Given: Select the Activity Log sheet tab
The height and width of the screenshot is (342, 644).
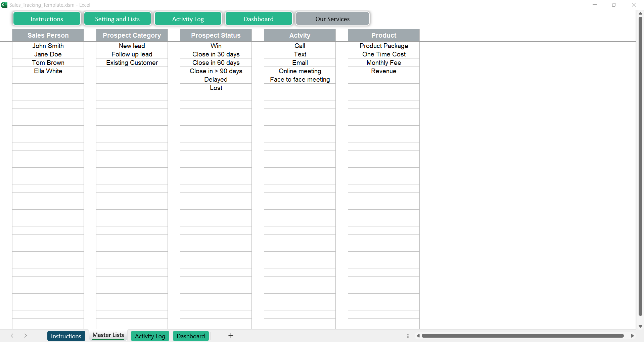Looking at the screenshot, I should coord(150,336).
